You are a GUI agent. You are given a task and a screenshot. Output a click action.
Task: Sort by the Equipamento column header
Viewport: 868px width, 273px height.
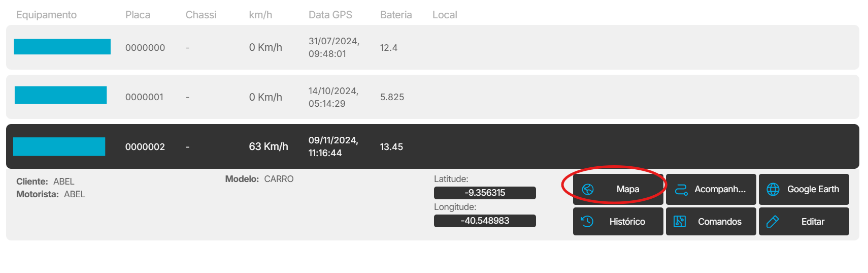[46, 15]
